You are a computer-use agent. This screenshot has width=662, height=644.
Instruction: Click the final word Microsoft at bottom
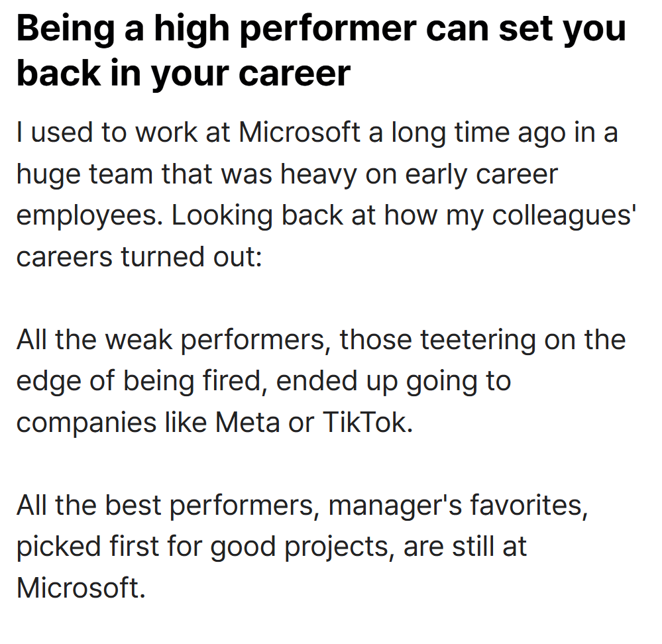click(81, 588)
